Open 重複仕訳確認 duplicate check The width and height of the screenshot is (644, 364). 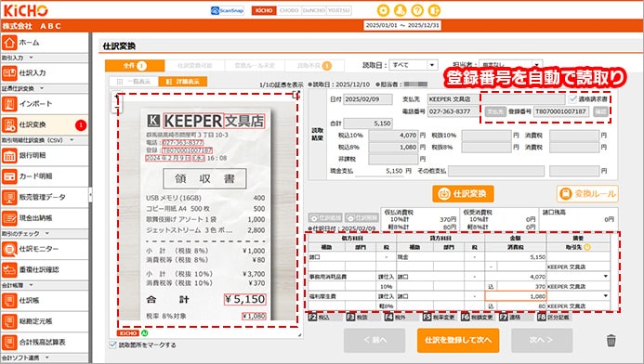(44, 269)
